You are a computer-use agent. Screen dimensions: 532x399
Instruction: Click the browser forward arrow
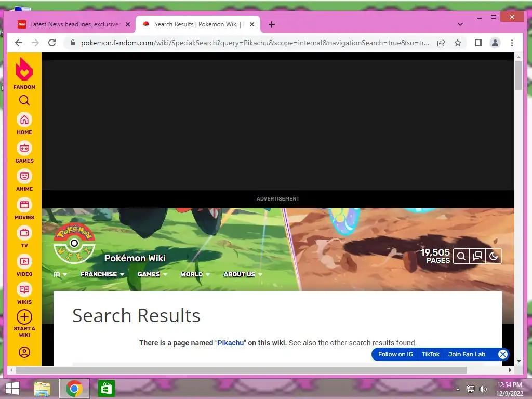coord(35,43)
